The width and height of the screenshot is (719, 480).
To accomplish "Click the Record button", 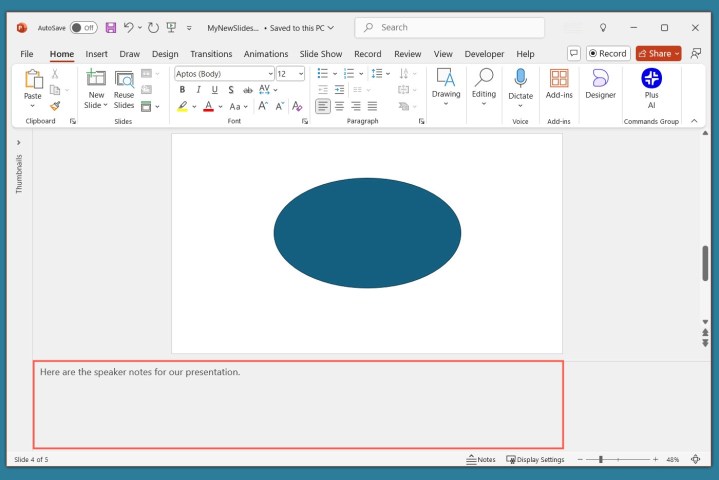I will [x=608, y=54].
